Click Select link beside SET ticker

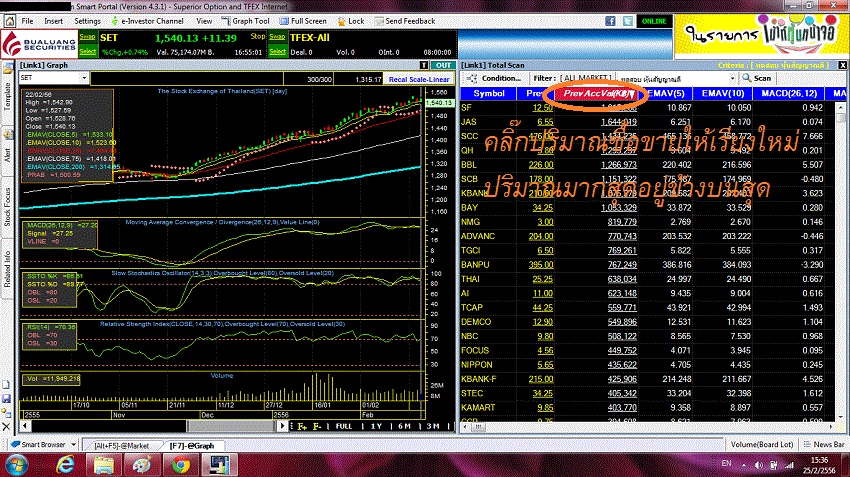click(87, 51)
